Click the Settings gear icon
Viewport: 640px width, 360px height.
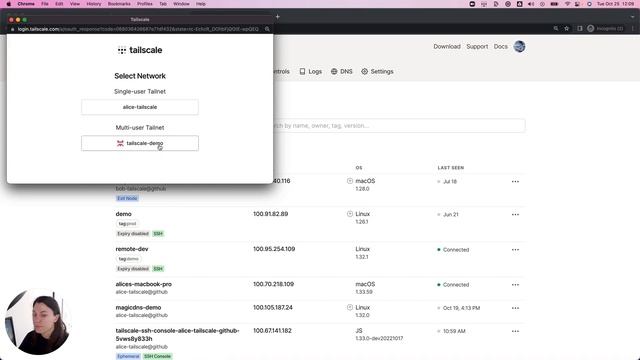point(364,71)
